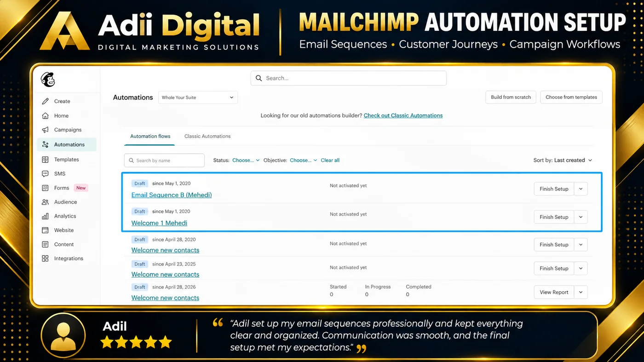Open Welcome new contacts from April 23, 2025
Screen dimensions: 644x362
click(x=165, y=275)
